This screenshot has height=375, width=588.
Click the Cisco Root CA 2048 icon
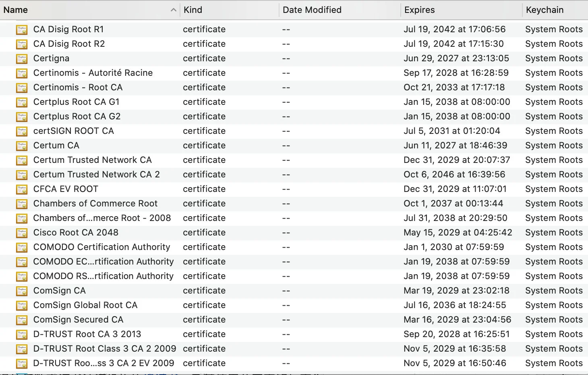tap(22, 233)
